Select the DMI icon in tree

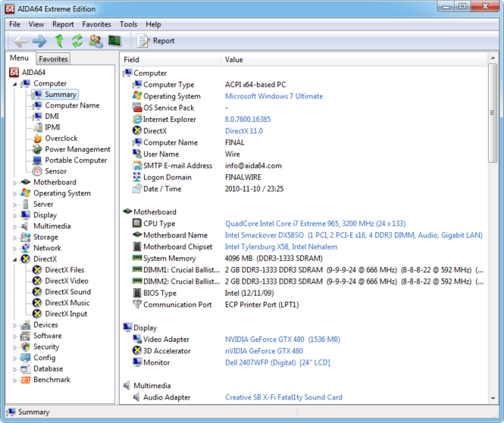[38, 116]
